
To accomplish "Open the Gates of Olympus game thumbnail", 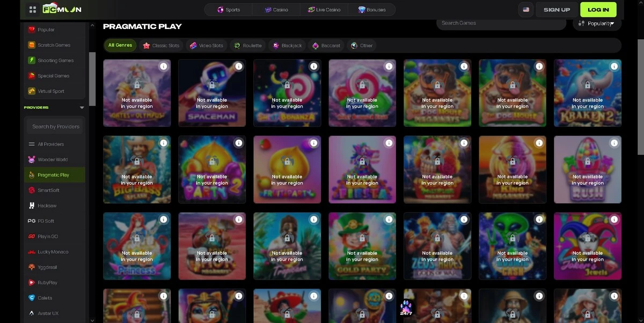I will (x=137, y=93).
